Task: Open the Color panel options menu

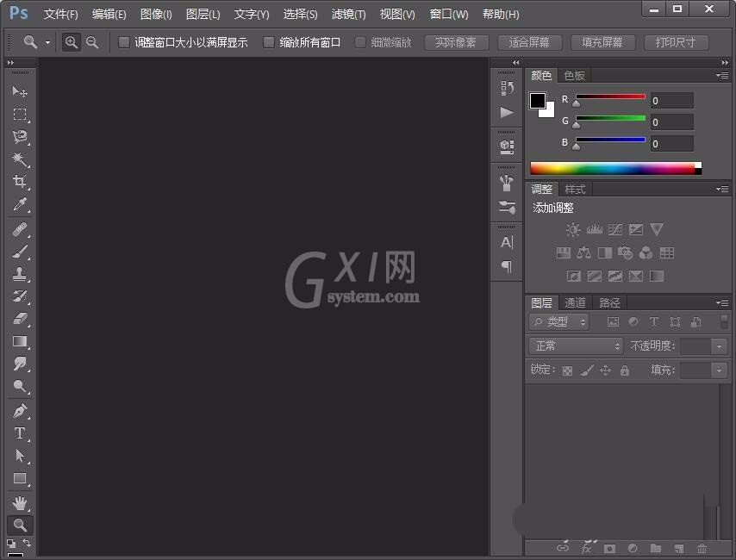Action: pos(722,75)
